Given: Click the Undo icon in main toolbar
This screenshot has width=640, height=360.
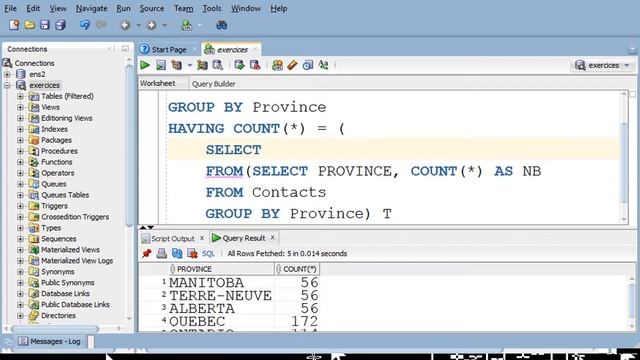Looking at the screenshot, I should (x=84, y=25).
